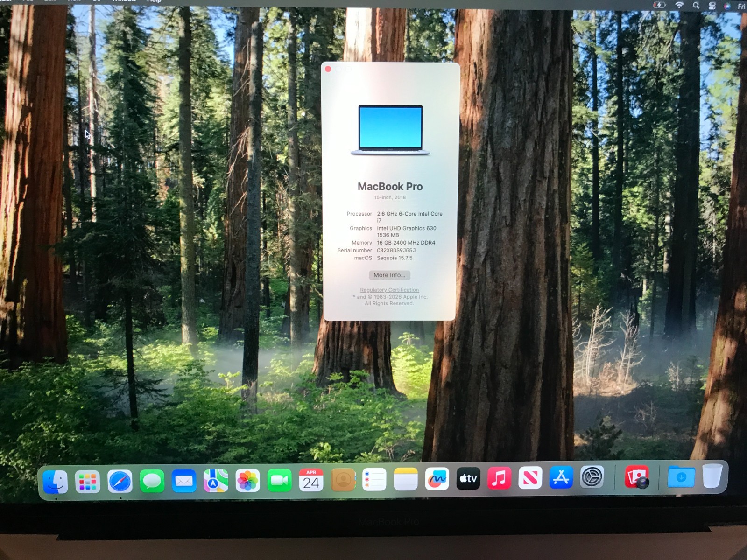
Task: Activate Siri from the menu bar
Action: click(x=727, y=6)
